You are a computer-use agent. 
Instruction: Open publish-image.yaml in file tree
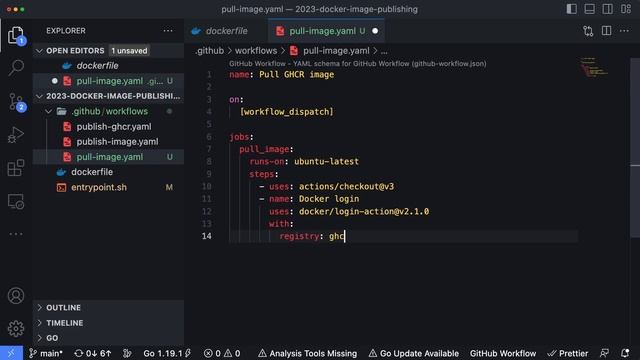(108, 142)
